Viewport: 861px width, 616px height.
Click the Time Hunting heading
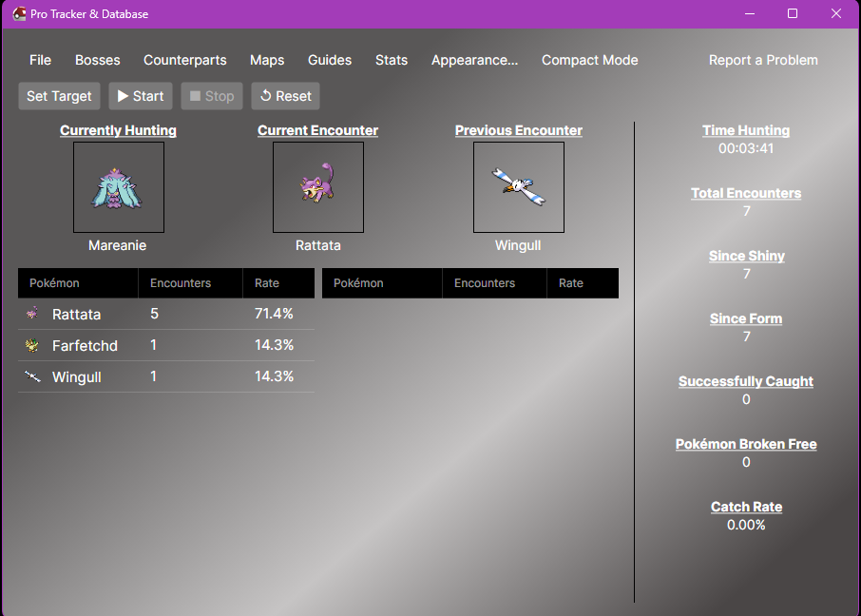(746, 130)
